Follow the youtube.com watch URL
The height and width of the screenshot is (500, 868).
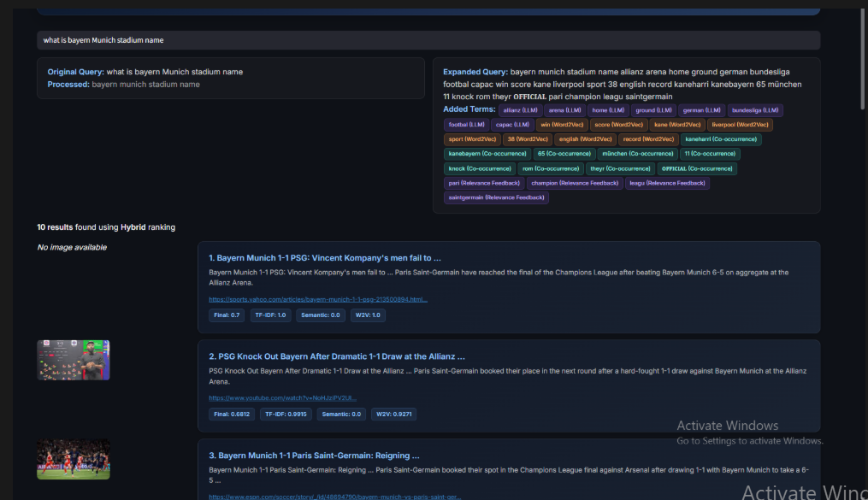coord(282,397)
